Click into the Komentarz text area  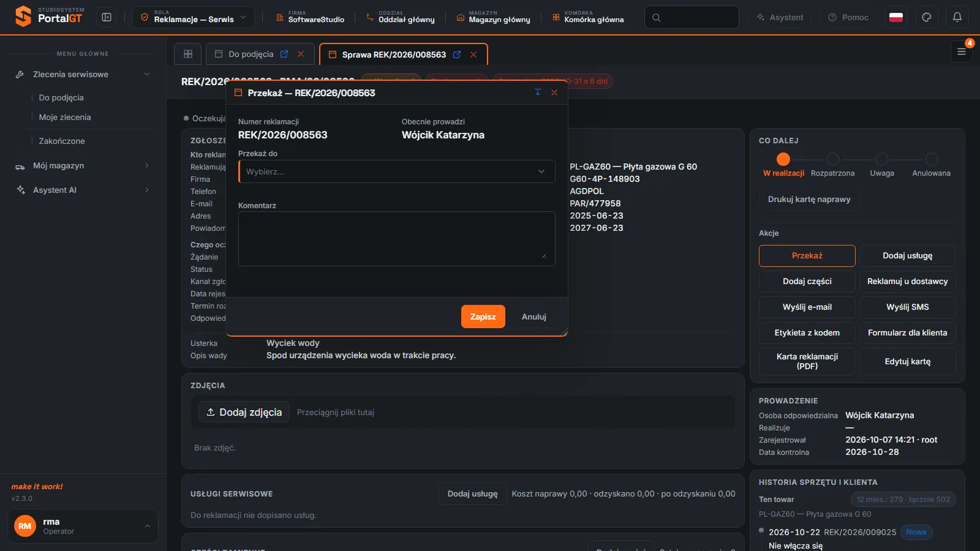[397, 239]
